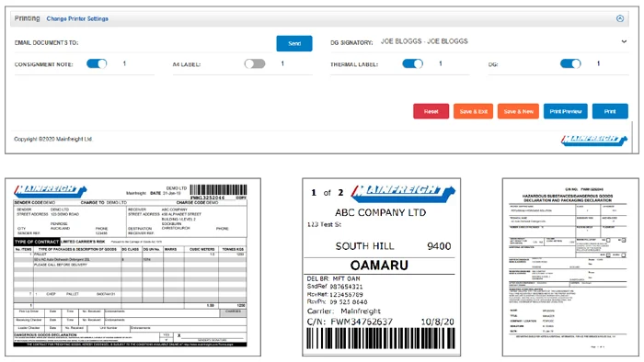Click the red Reset button
Image resolution: width=644 pixels, height=362 pixels.
(431, 111)
